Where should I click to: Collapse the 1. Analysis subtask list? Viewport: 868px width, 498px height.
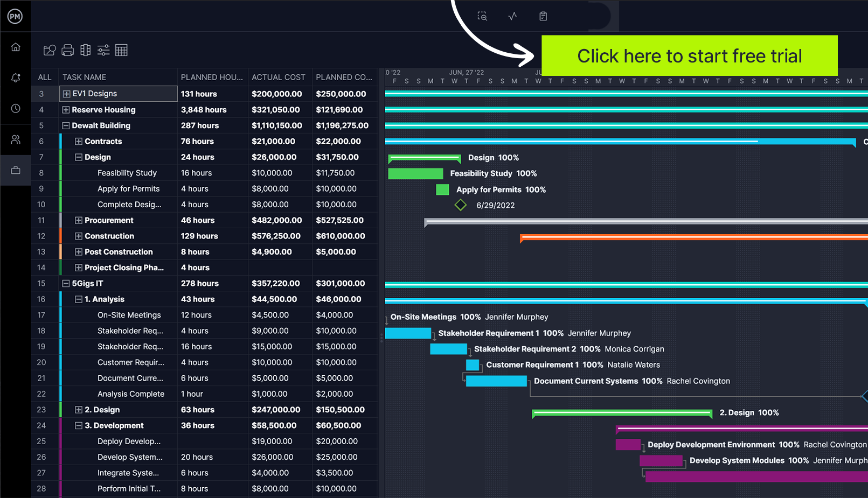tap(78, 299)
